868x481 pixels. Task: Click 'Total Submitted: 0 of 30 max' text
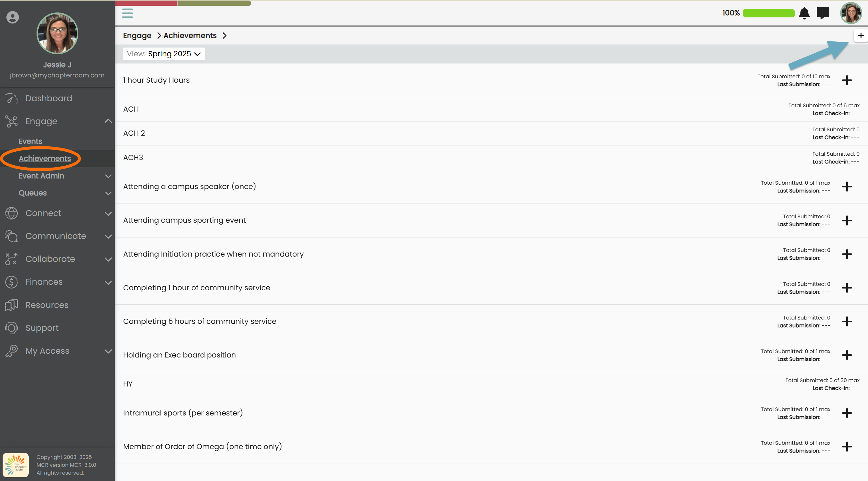click(822, 380)
